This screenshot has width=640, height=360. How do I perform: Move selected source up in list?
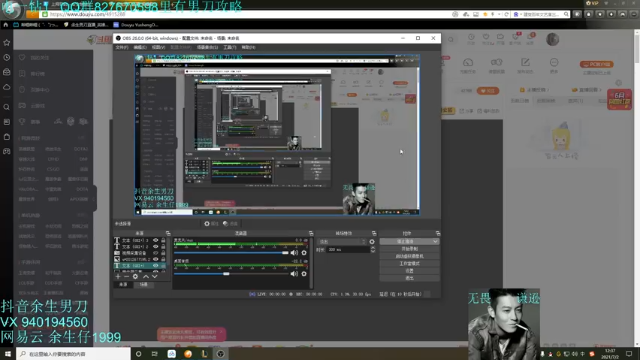click(x=146, y=276)
